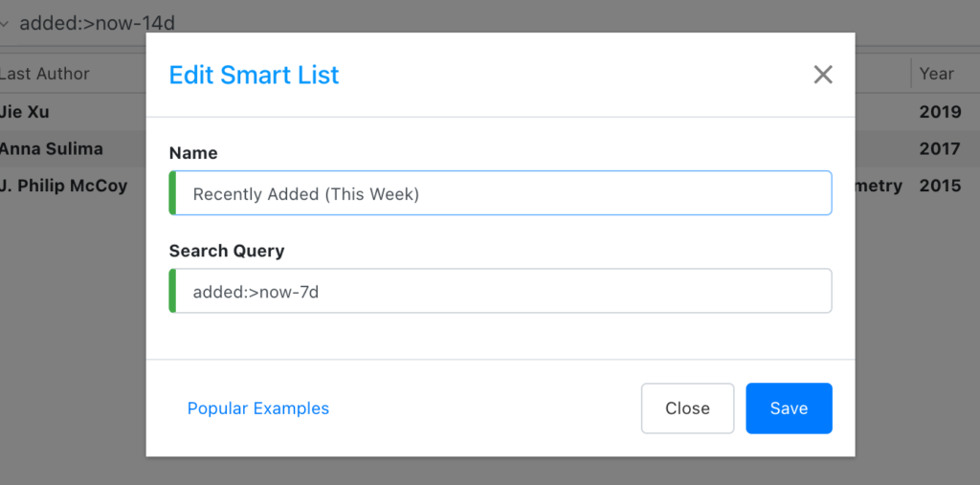
Task: Click the green bar beside Name field
Action: pyautogui.click(x=172, y=193)
